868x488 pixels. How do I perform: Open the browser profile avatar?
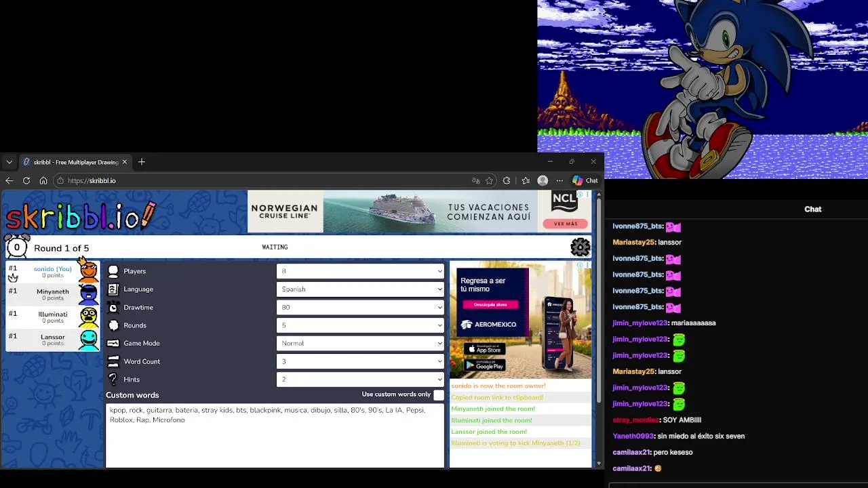(x=542, y=180)
